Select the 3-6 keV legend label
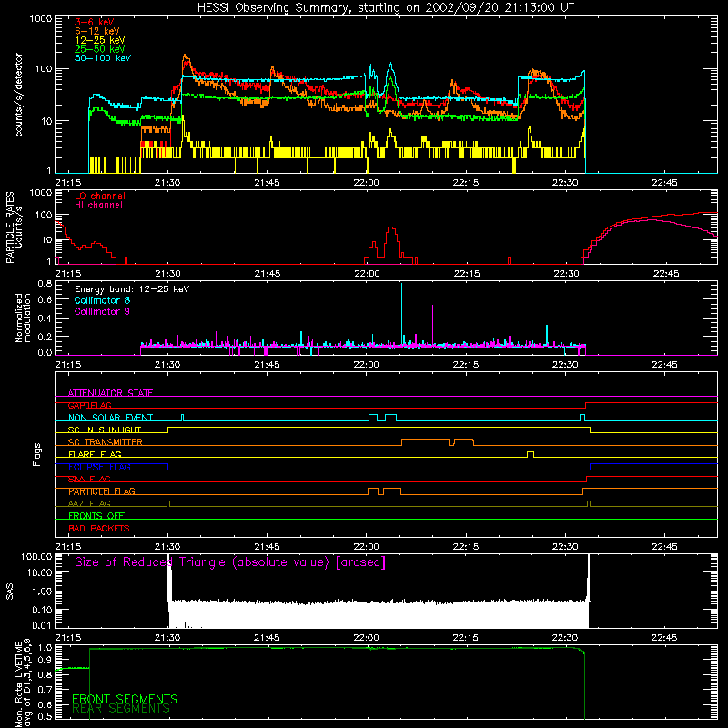Viewport: 728px width, 728px height. click(x=95, y=22)
